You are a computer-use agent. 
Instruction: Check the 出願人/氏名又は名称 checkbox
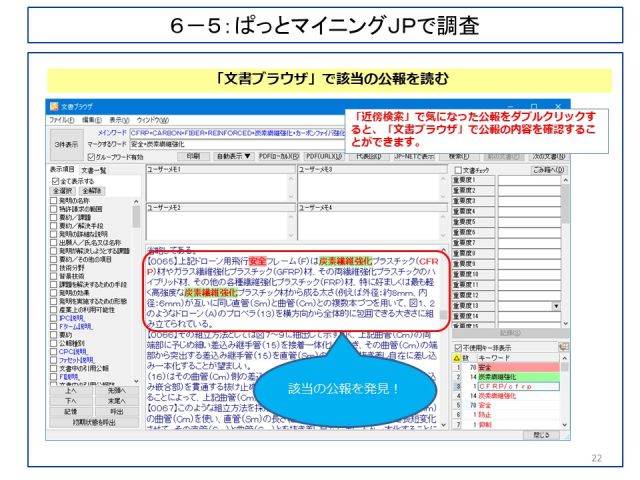[x=53, y=242]
